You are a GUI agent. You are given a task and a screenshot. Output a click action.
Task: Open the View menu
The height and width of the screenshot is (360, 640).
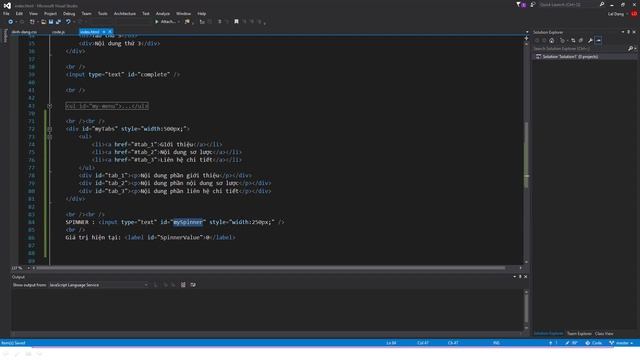pos(33,13)
